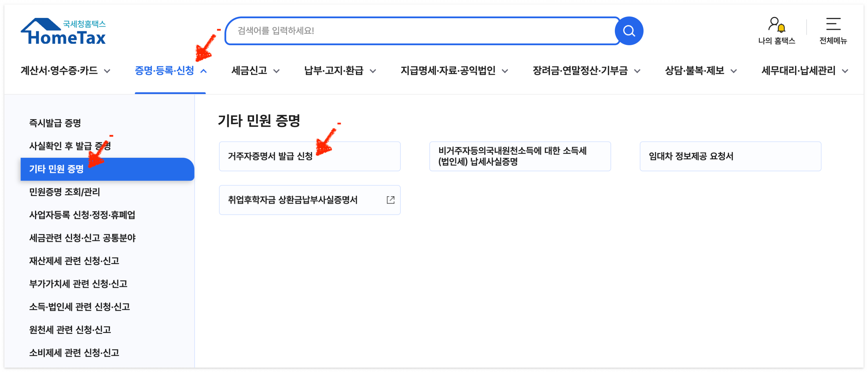Select 사업자등록 신청·정정·휴폐업 in sidebar
The width and height of the screenshot is (868, 372).
point(82,215)
